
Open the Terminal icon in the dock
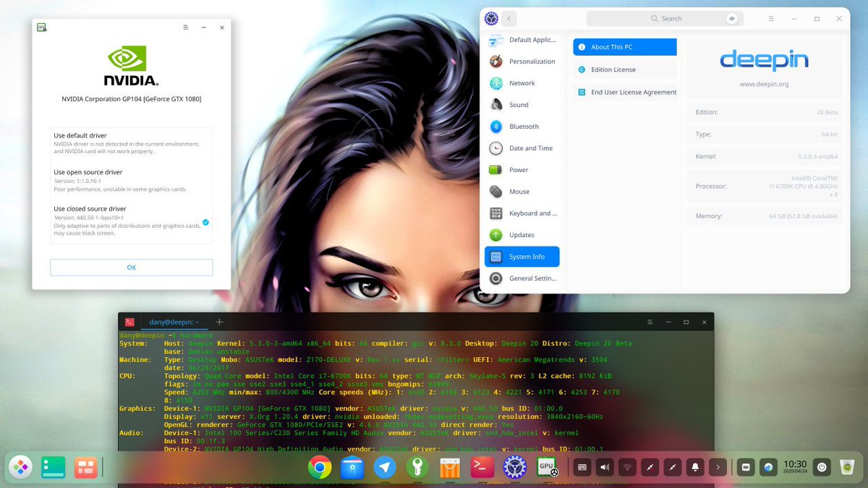coord(482,468)
